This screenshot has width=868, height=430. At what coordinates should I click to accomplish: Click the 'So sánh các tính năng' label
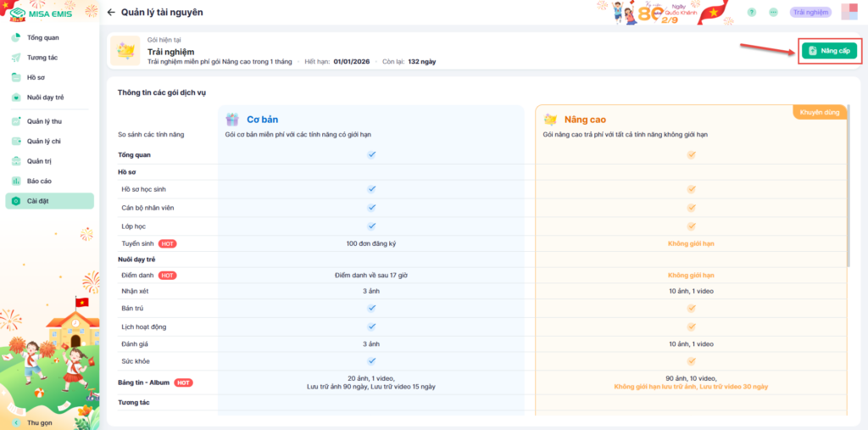pos(151,134)
